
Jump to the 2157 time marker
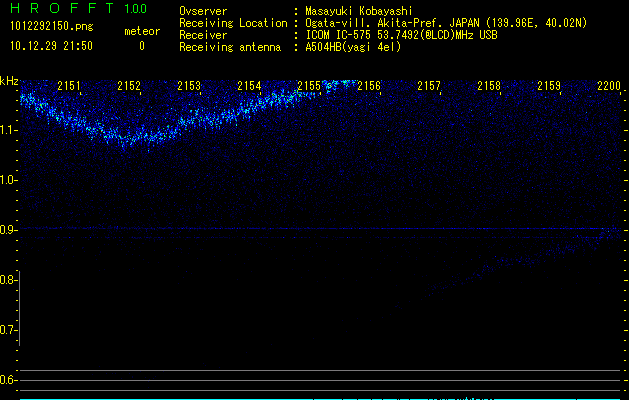(429, 87)
